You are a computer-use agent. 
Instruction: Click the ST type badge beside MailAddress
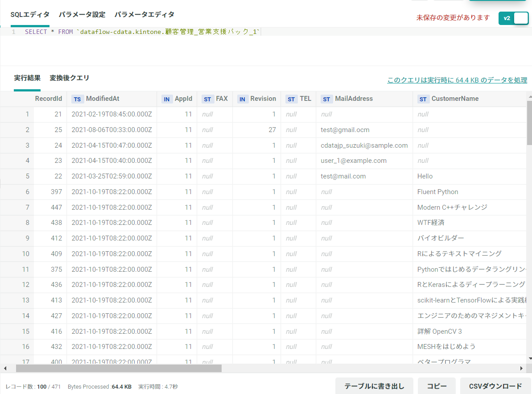coord(326,99)
